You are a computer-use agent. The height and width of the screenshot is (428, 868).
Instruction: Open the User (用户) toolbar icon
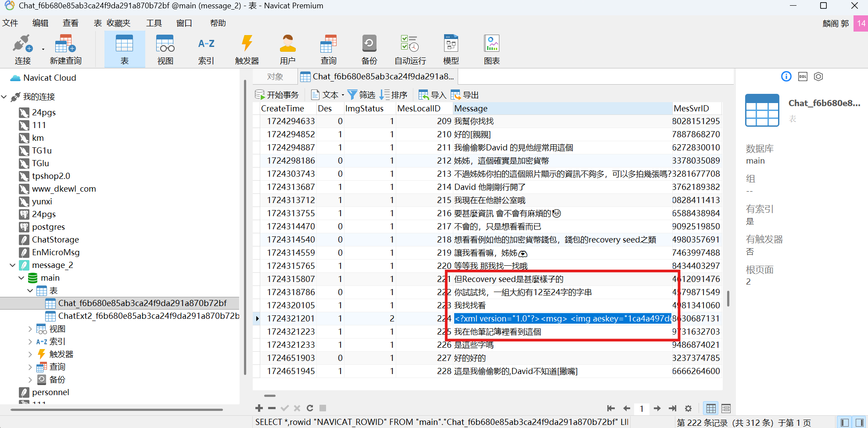click(x=288, y=50)
